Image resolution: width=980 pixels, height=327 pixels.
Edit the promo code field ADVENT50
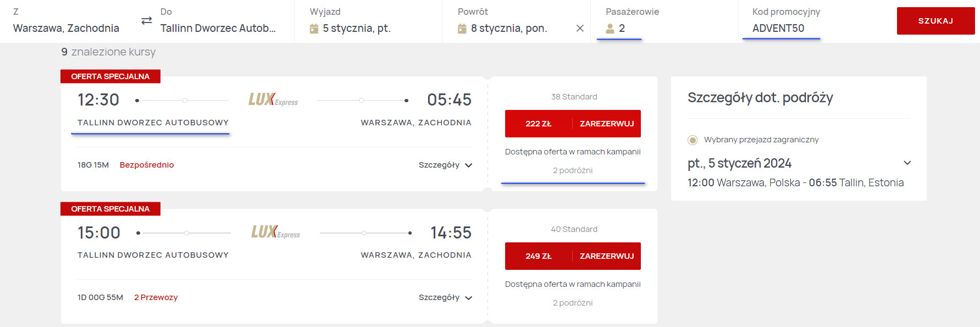click(x=778, y=29)
